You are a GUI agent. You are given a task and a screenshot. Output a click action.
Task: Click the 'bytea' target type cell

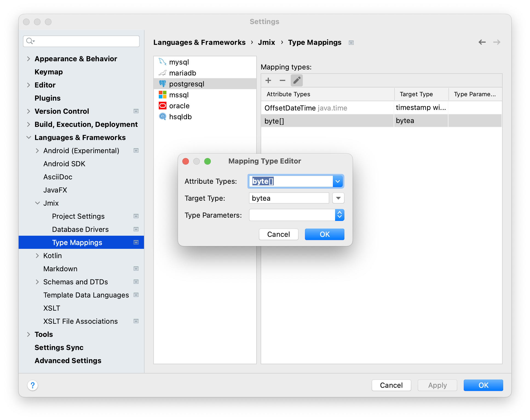[421, 121]
